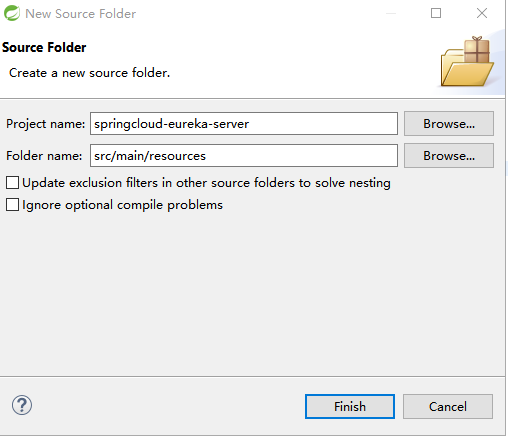508x440 pixels.
Task: Click the Spring leaf icon in title bar
Action: click(x=12, y=13)
